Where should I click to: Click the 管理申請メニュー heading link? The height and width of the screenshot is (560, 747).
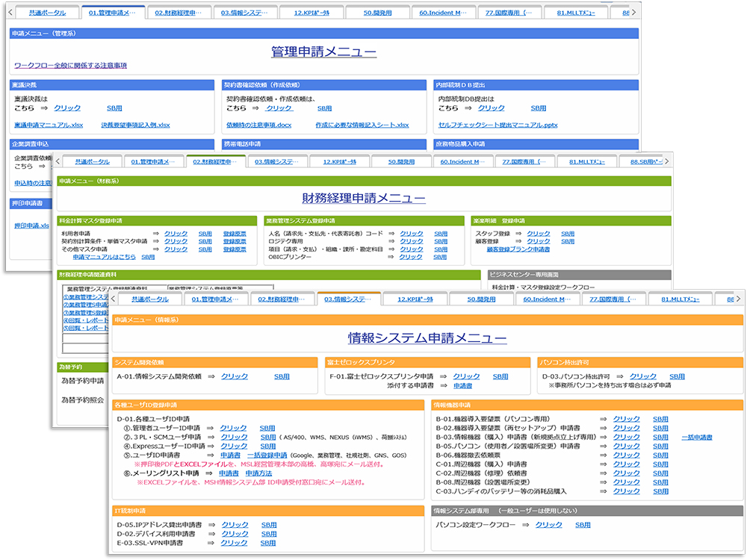323,52
